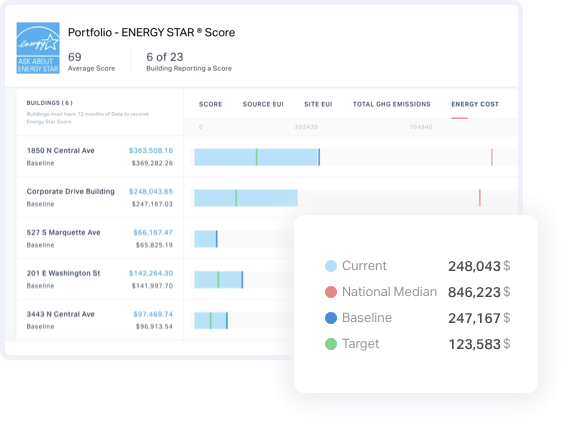This screenshot has height=426, width=569.
Task: Click the $141,997.70 baseline value
Action: 152,286
